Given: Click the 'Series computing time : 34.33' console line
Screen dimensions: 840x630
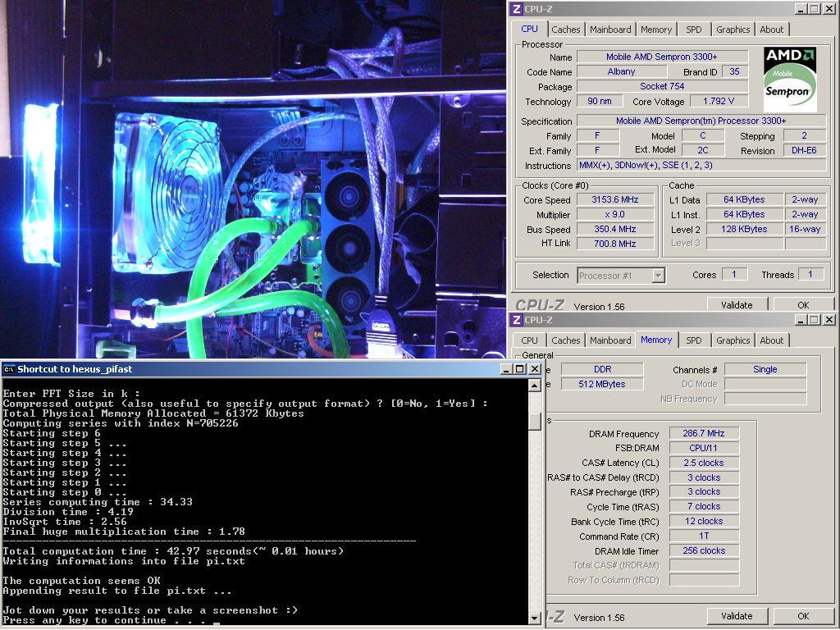Looking at the screenshot, I should [98, 502].
